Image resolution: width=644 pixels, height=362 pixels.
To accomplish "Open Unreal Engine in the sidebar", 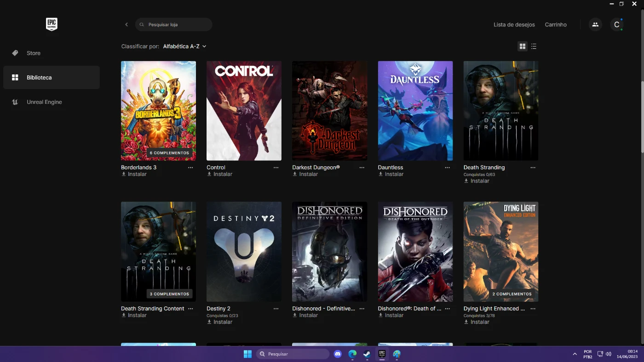I will pos(52,102).
